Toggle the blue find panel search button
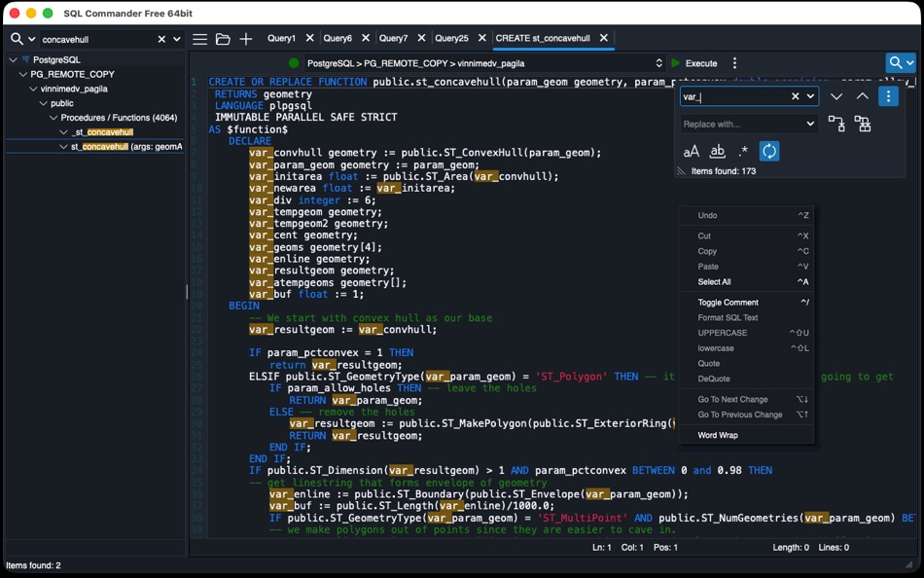This screenshot has height=578, width=924. pyautogui.click(x=901, y=62)
